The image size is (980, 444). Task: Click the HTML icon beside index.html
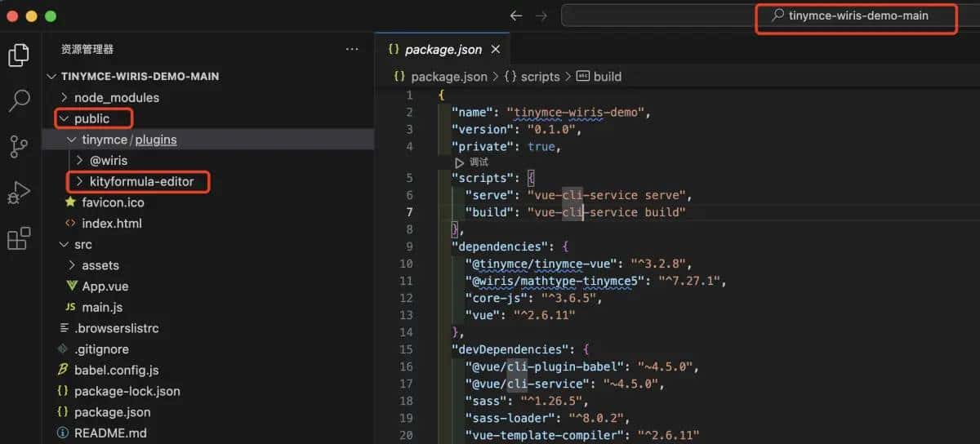pyautogui.click(x=69, y=224)
